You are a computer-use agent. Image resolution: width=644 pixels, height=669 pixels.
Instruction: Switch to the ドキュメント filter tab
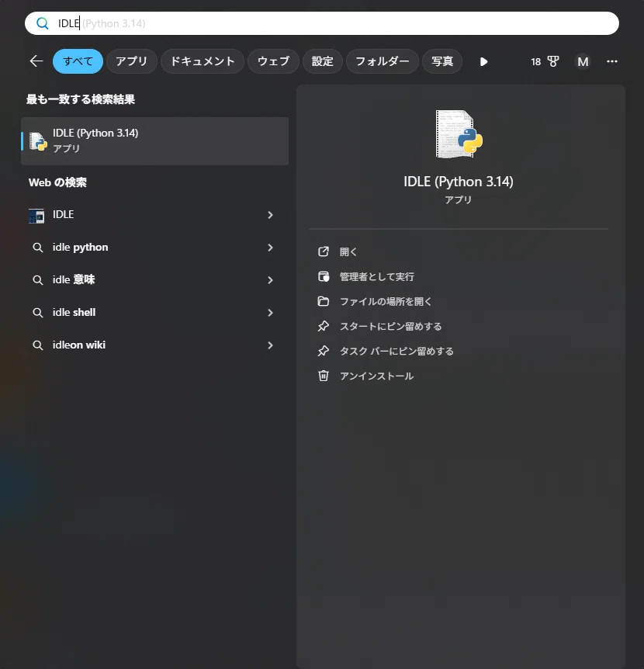click(203, 61)
